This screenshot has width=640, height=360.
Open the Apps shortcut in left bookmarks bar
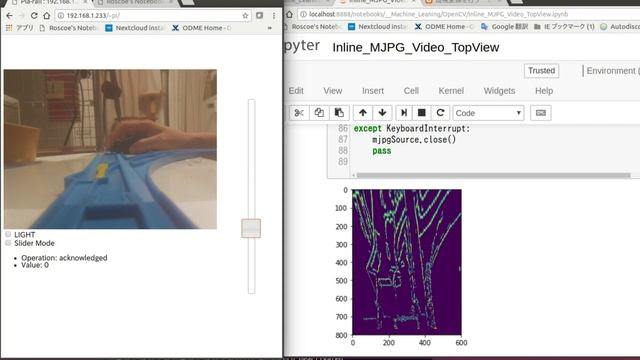tap(19, 28)
